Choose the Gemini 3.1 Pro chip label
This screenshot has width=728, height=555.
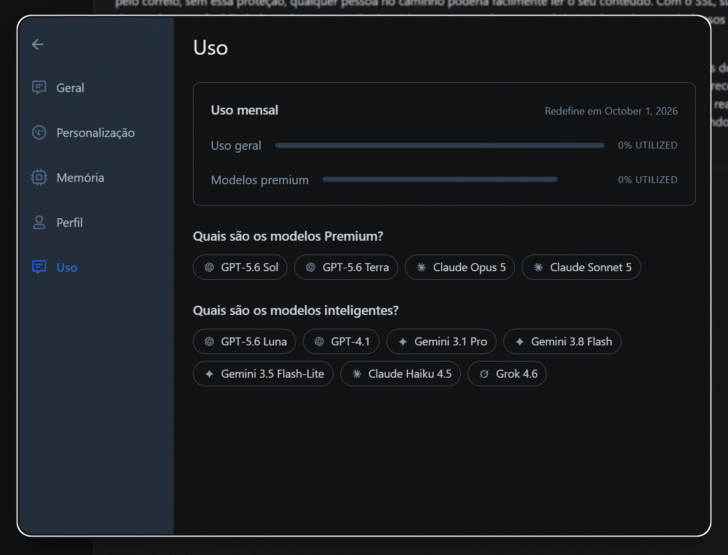[450, 341]
